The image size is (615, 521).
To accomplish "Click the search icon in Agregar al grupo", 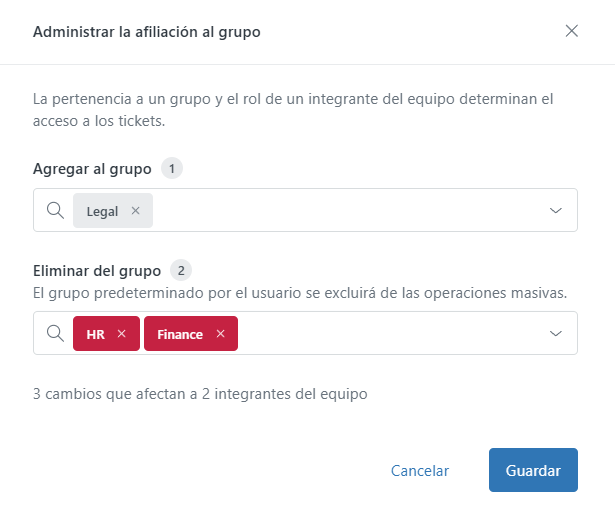I will pos(55,210).
